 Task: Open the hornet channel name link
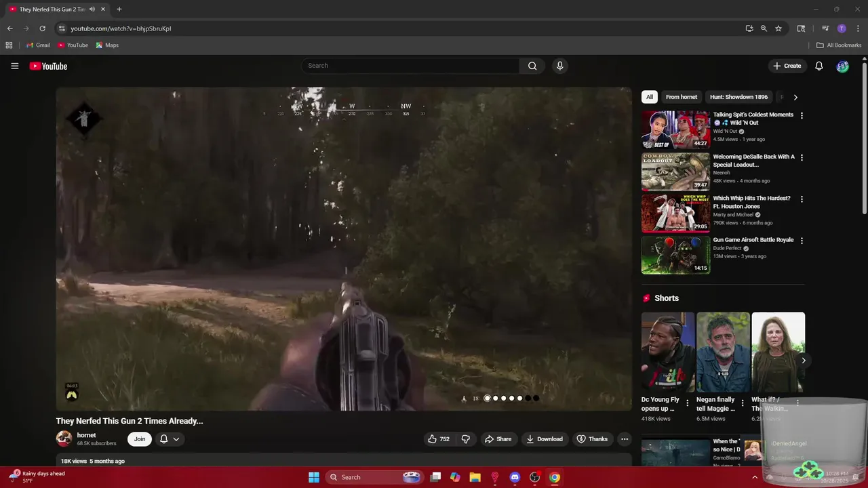pyautogui.click(x=86, y=435)
